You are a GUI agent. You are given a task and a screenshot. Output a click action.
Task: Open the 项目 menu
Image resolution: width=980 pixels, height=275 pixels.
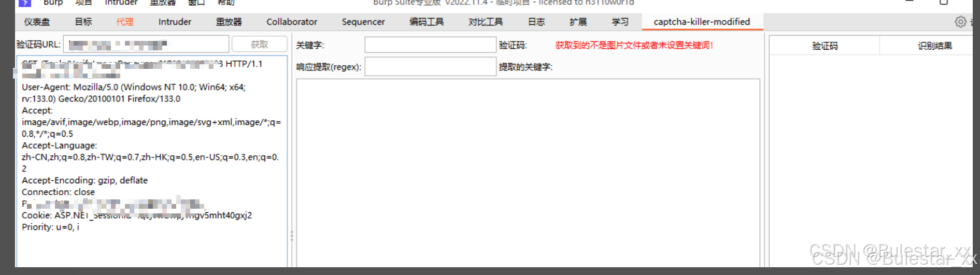[x=84, y=3]
